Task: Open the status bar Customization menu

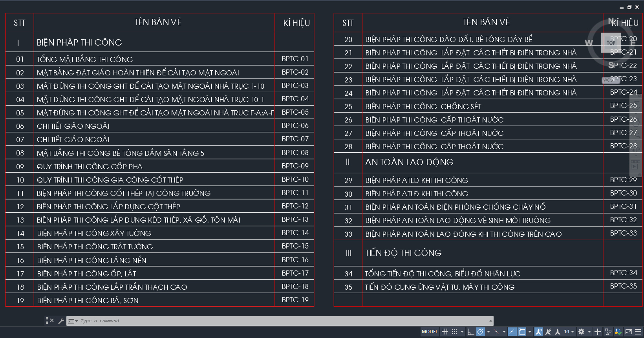Action: pyautogui.click(x=639, y=332)
